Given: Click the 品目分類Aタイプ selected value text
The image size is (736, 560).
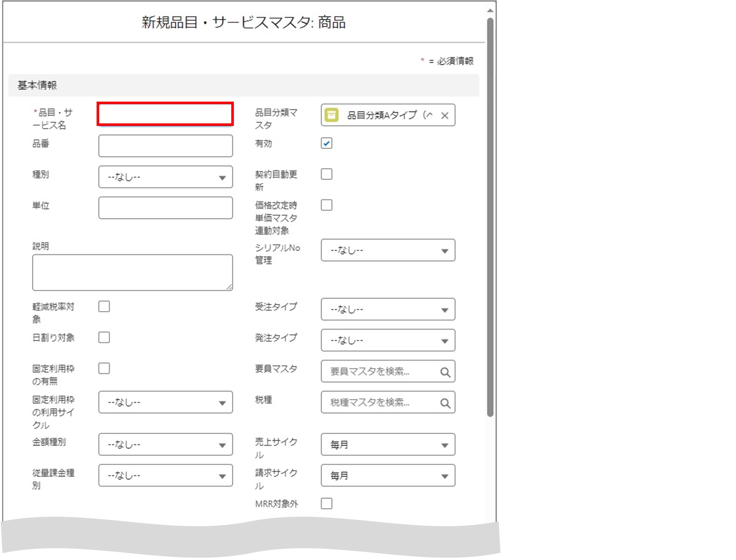Looking at the screenshot, I should [x=390, y=115].
